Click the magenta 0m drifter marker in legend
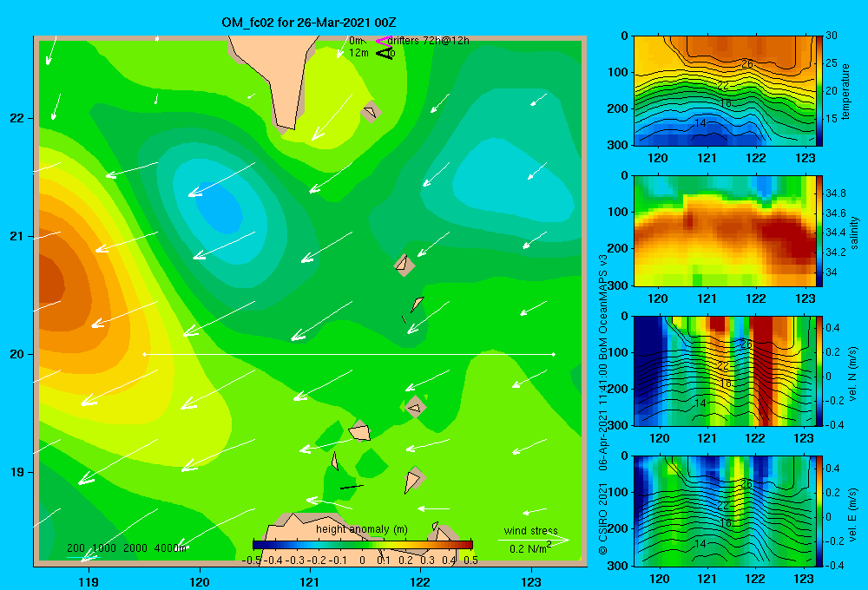 pos(384,41)
